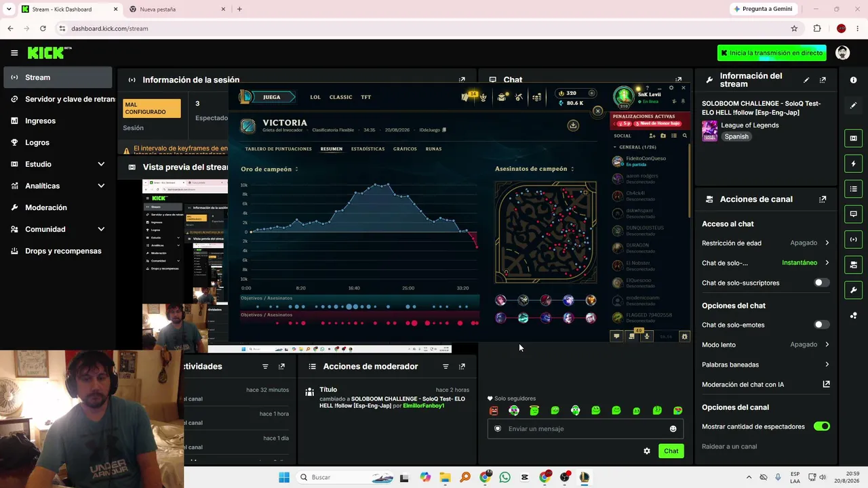Open Drops y recompensas in sidebar
Image resolution: width=868 pixels, height=488 pixels.
pos(58,251)
